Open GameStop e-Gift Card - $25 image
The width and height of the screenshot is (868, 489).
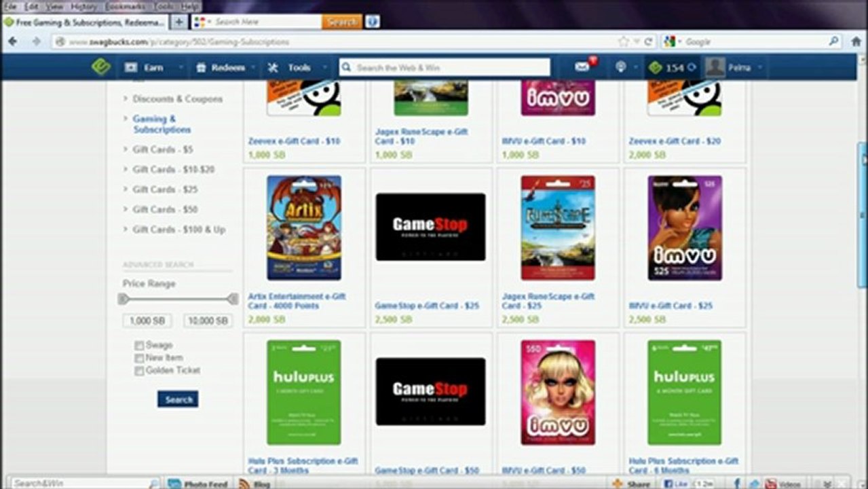tap(431, 227)
